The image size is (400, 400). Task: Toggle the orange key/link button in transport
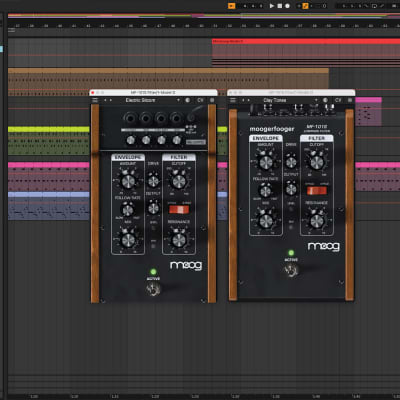point(305,6)
